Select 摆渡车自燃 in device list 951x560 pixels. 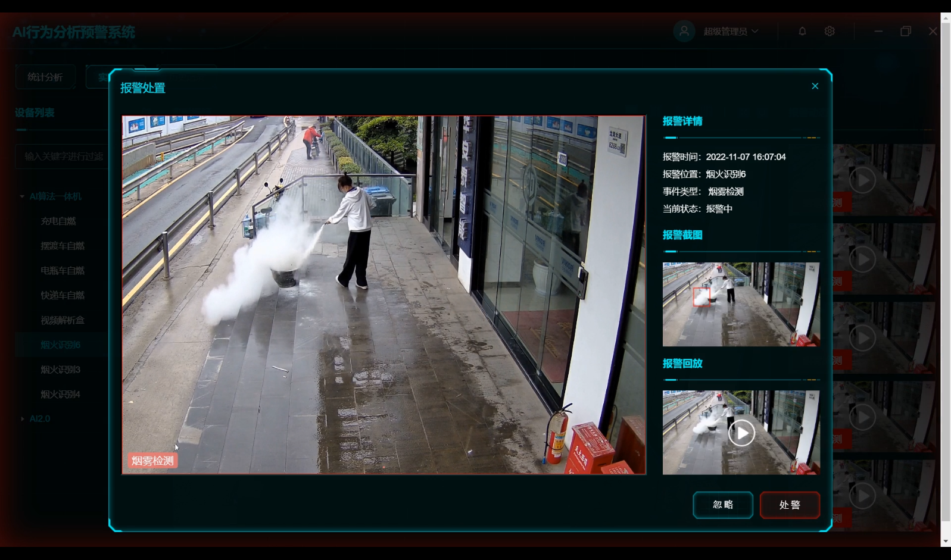click(x=63, y=246)
